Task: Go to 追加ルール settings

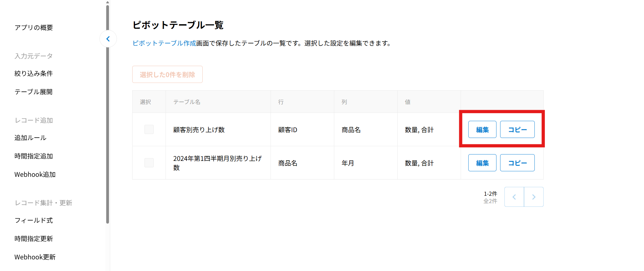Action: 30,138
